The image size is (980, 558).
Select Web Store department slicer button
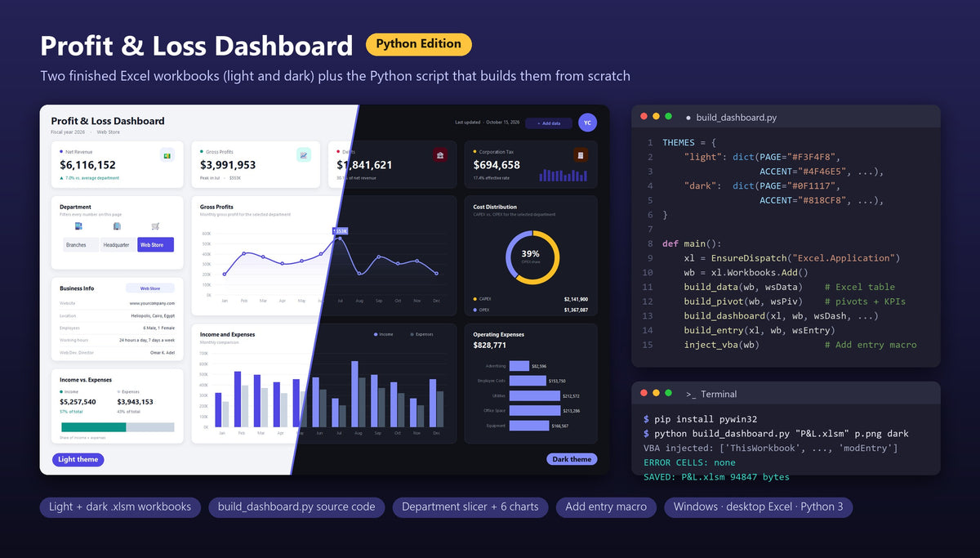point(155,244)
